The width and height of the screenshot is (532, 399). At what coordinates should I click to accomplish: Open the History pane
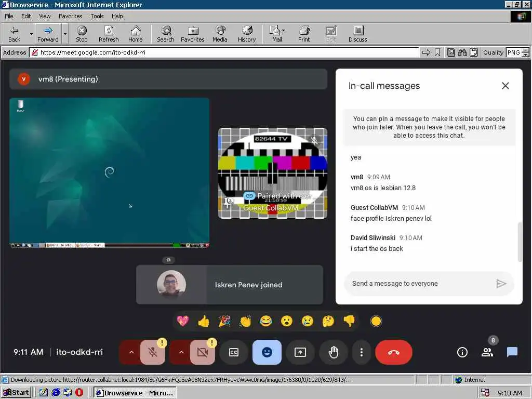pyautogui.click(x=247, y=34)
